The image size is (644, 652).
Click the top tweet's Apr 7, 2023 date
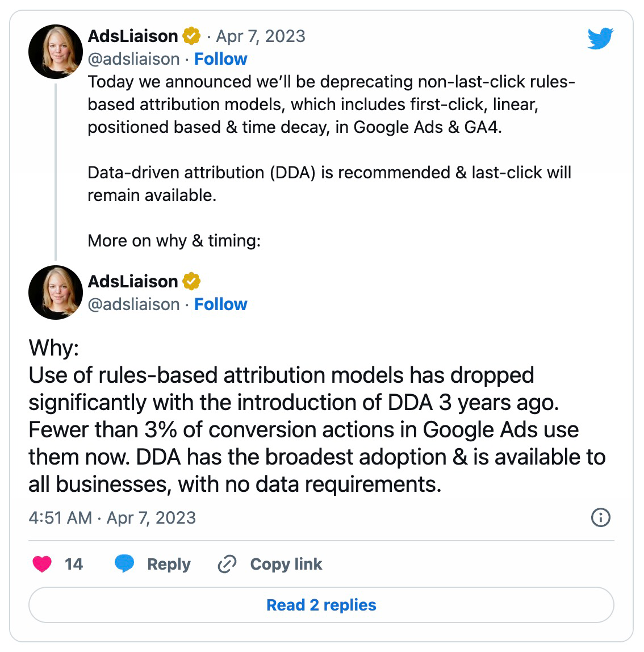[261, 36]
